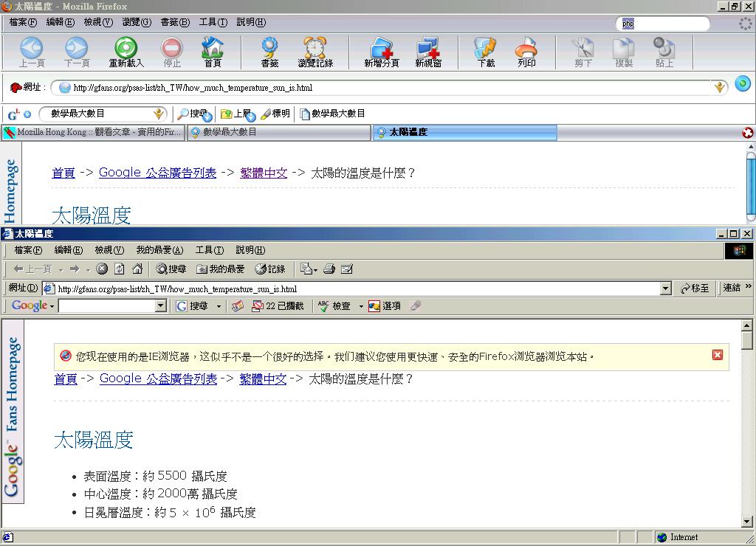The height and width of the screenshot is (546, 756).
Task: Open IE 檢視(V) menu
Action: pyautogui.click(x=109, y=250)
